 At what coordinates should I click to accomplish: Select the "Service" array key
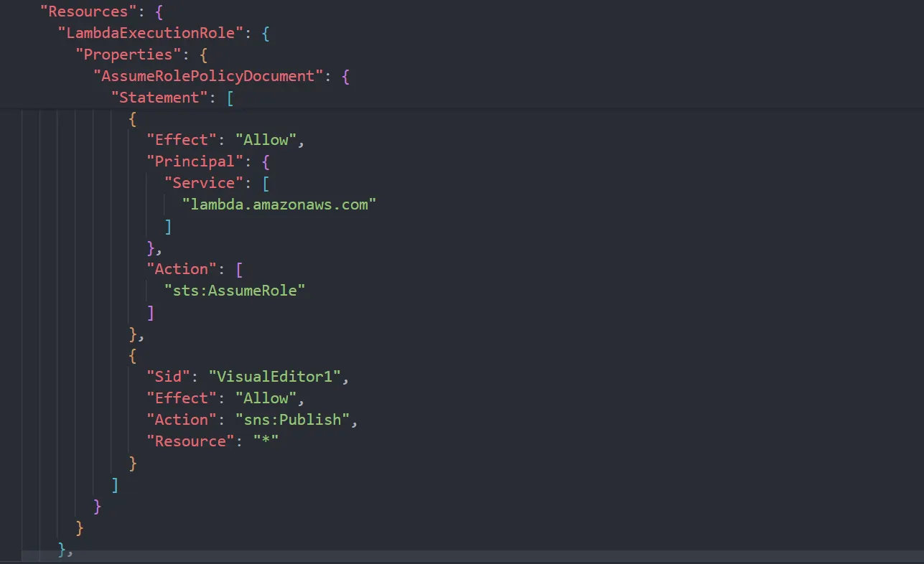coord(203,182)
